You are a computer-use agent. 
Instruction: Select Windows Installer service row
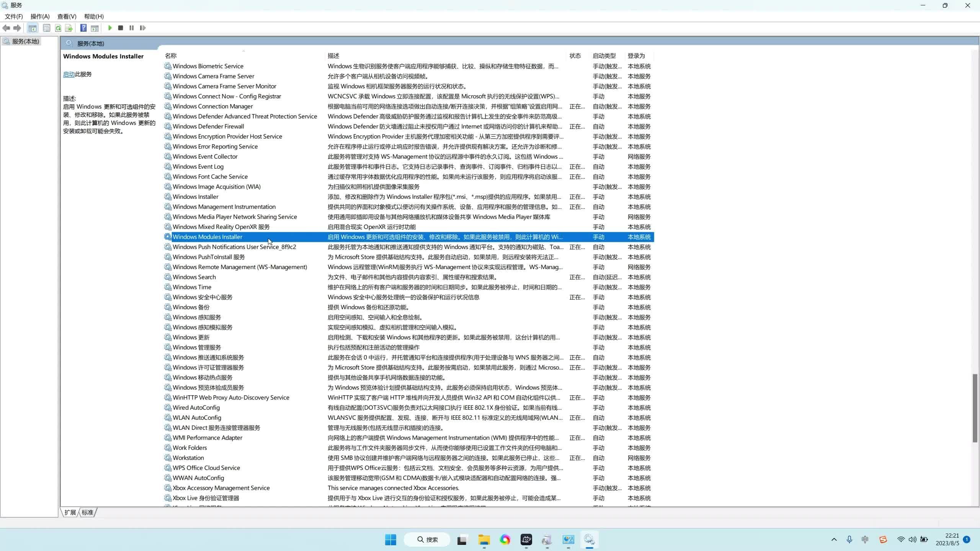(409, 197)
